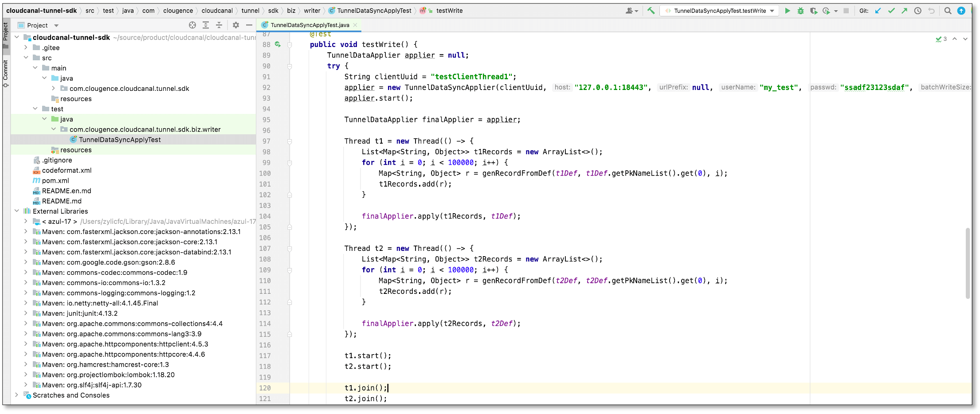Collapse all nodes in the Project tree
The width and height of the screenshot is (980, 414).
click(219, 25)
